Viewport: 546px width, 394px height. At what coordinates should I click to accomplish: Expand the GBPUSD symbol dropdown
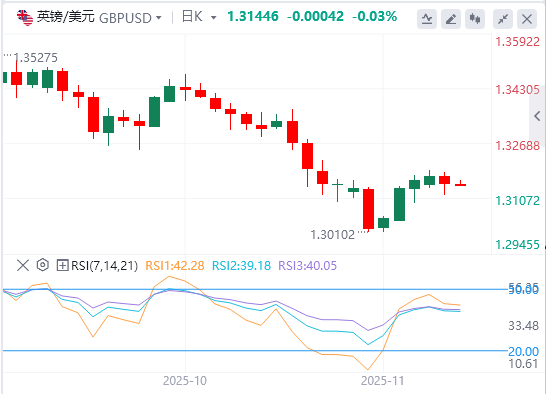pos(159,17)
